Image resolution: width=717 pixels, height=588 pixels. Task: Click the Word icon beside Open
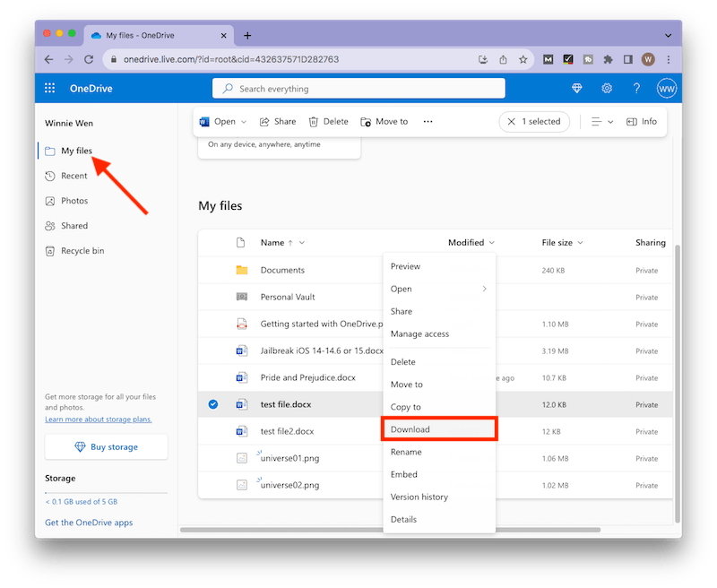coord(204,122)
